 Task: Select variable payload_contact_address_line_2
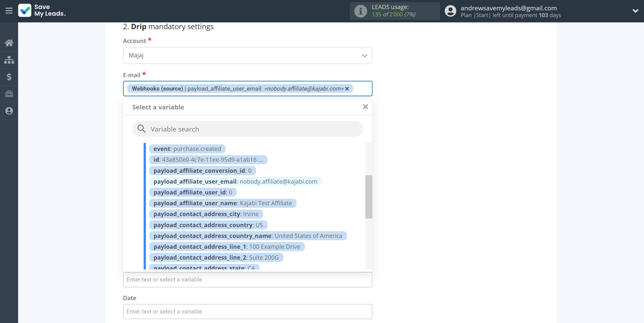(216, 257)
